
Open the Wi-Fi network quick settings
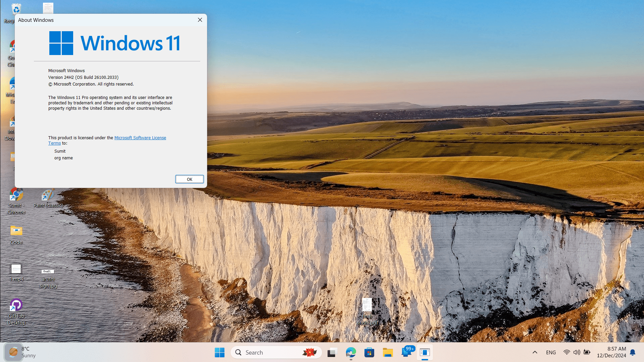click(566, 352)
